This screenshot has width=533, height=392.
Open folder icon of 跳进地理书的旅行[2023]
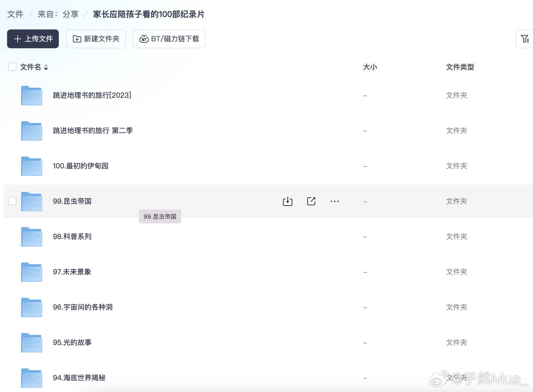[32, 96]
